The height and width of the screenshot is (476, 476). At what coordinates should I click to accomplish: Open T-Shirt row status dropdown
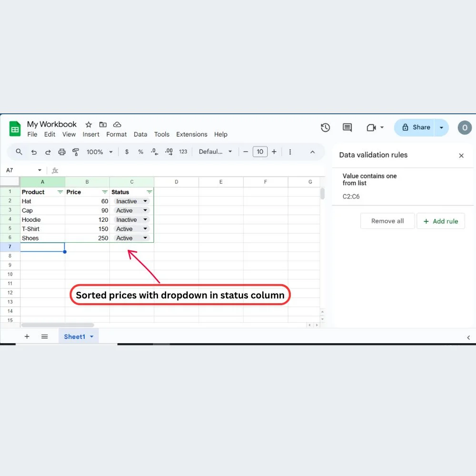pyautogui.click(x=145, y=228)
